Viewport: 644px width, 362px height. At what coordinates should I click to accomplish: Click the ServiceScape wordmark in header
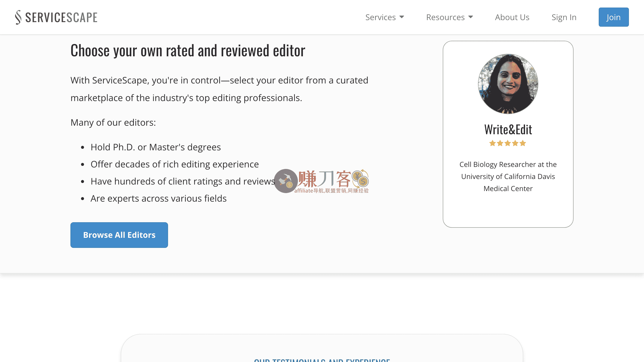click(61, 18)
